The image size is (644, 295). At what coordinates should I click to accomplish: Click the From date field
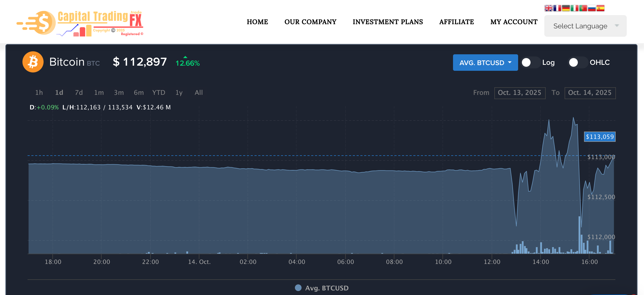(x=519, y=93)
